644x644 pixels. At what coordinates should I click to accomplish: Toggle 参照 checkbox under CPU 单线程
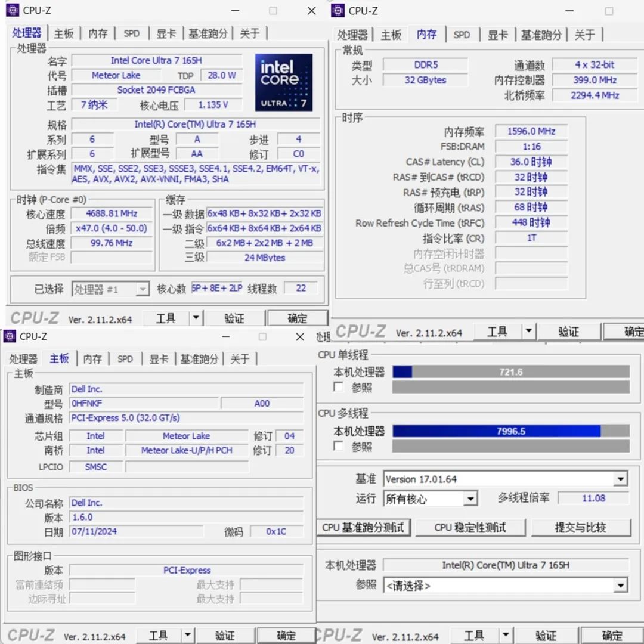[338, 387]
